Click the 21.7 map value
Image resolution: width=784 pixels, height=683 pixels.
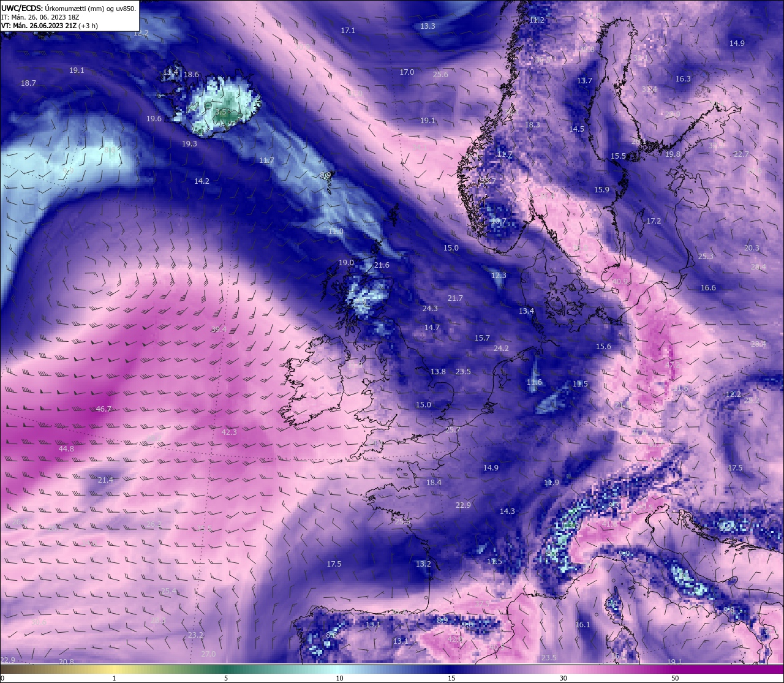(x=455, y=298)
